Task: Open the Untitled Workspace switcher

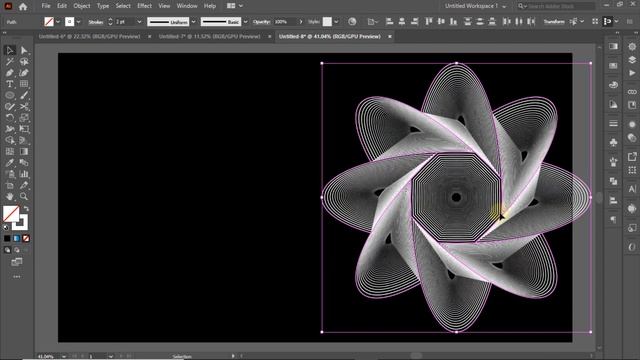Action: point(475,6)
